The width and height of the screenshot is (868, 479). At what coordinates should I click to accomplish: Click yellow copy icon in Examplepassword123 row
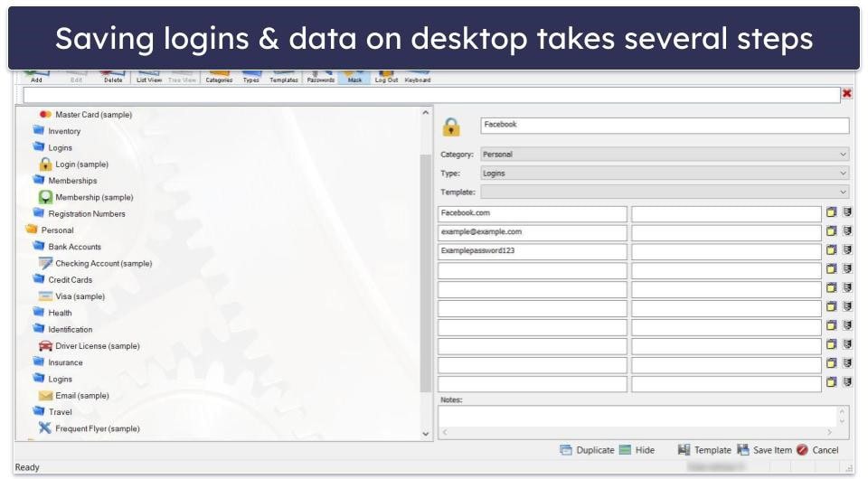click(831, 250)
